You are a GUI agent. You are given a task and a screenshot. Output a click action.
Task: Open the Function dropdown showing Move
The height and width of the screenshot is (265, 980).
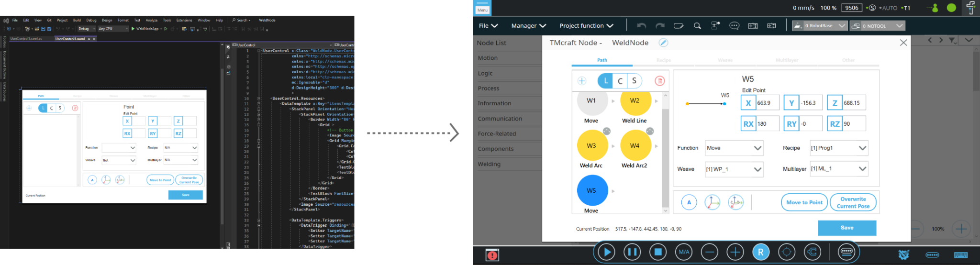click(734, 148)
